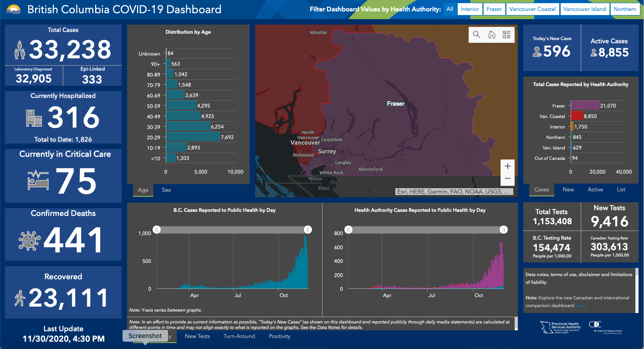
Task: Zoom in on the map with plus button
Action: [x=508, y=166]
